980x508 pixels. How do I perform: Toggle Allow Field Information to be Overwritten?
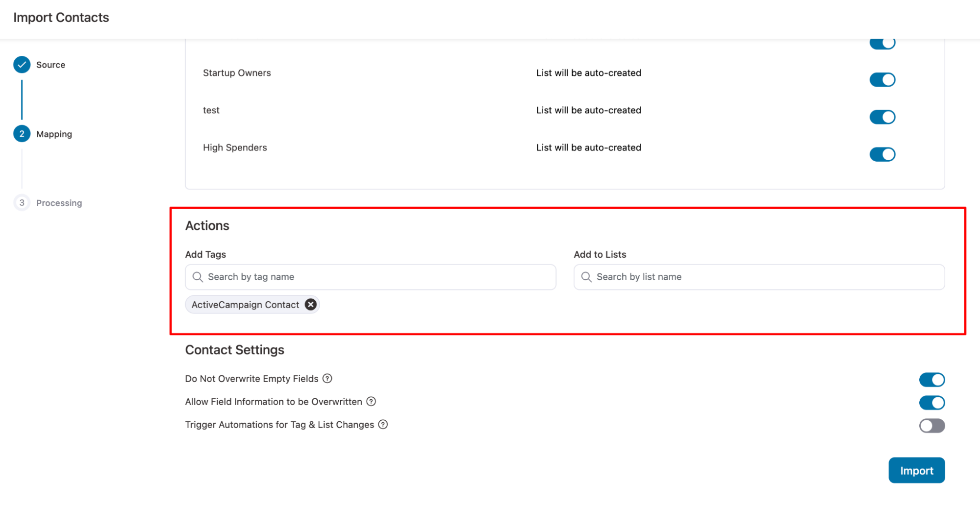coord(931,403)
